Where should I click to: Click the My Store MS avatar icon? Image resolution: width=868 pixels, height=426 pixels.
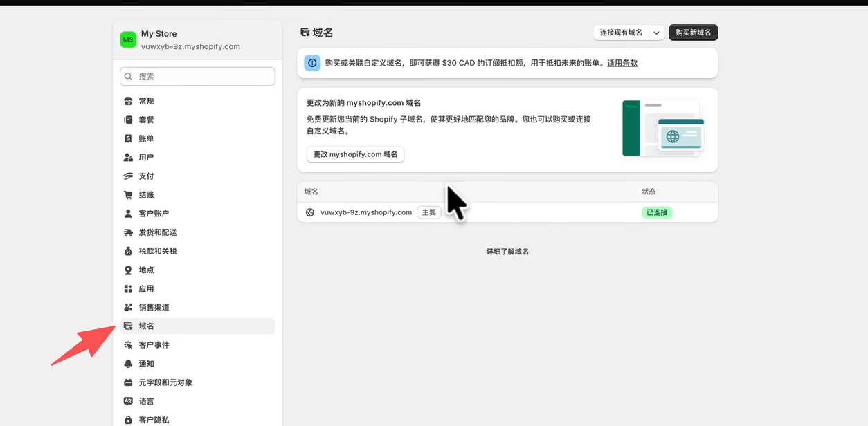[128, 40]
